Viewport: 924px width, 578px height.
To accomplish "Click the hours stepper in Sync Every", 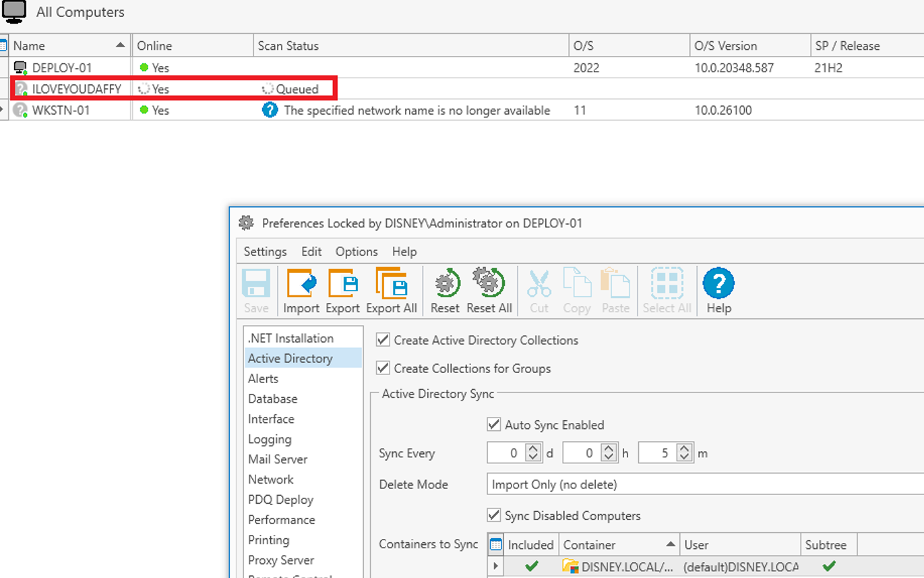I will (609, 453).
